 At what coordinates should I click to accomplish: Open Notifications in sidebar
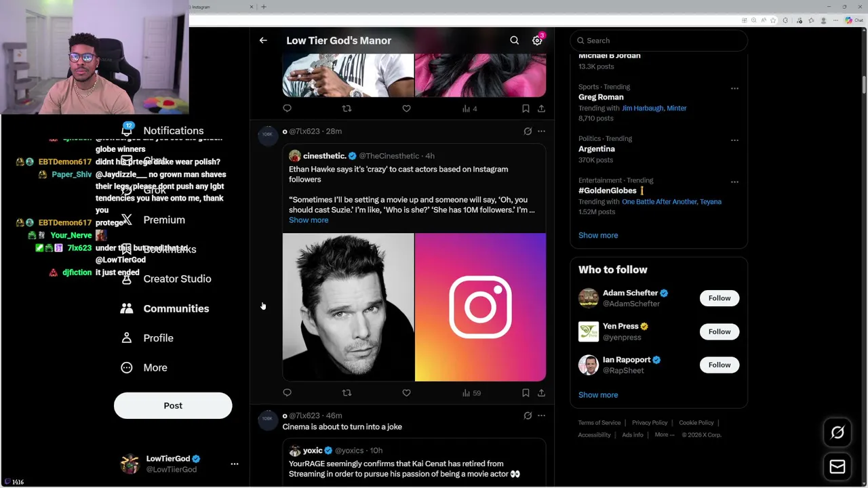173,131
